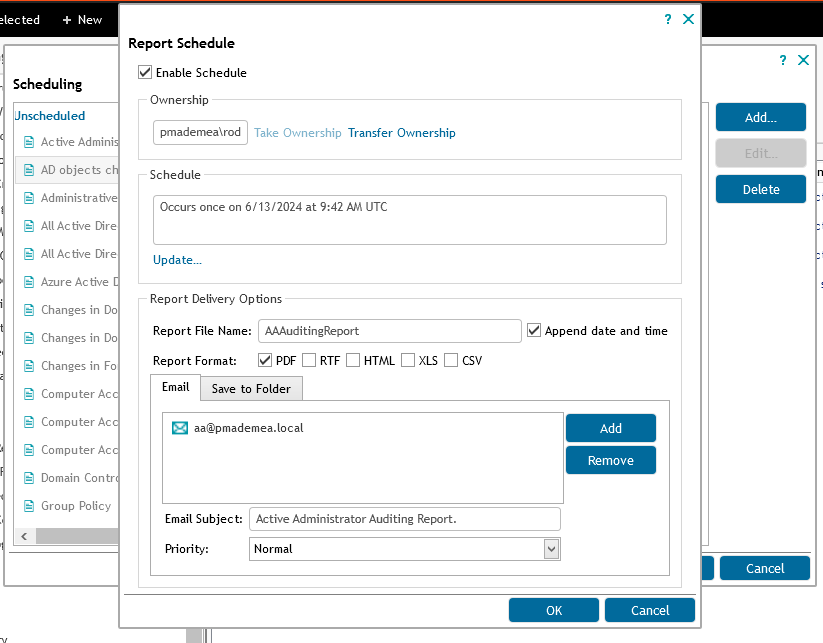This screenshot has height=643, width=823.
Task: Check XLS report format
Action: pos(408,360)
